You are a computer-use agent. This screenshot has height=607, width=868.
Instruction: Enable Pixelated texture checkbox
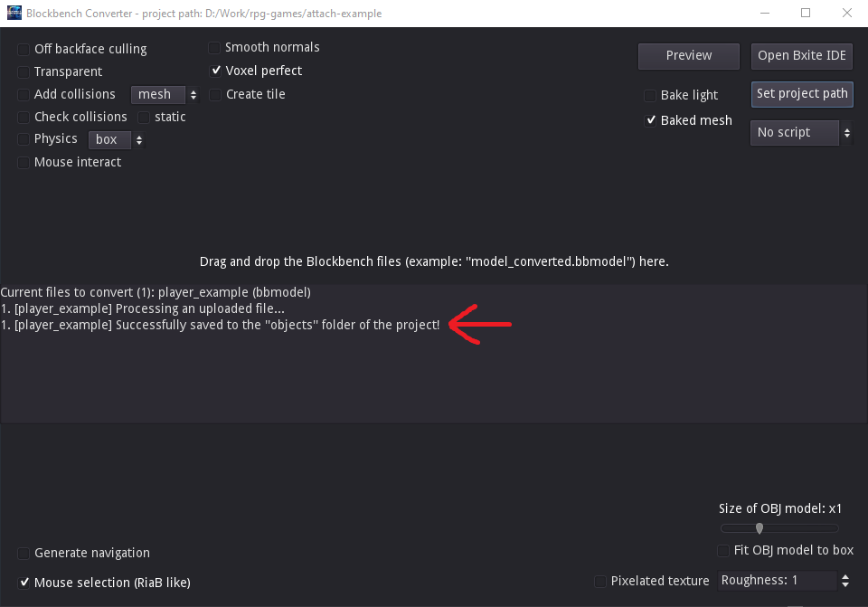(600, 582)
